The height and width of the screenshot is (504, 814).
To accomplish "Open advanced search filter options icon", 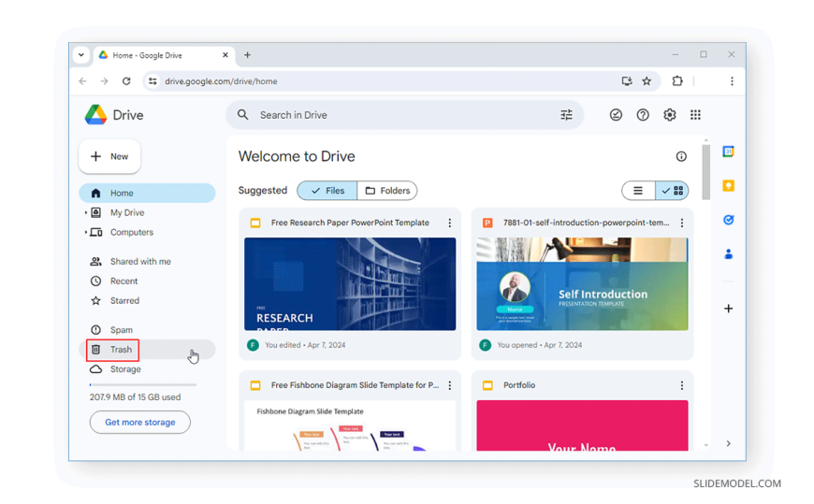I will coord(566,115).
